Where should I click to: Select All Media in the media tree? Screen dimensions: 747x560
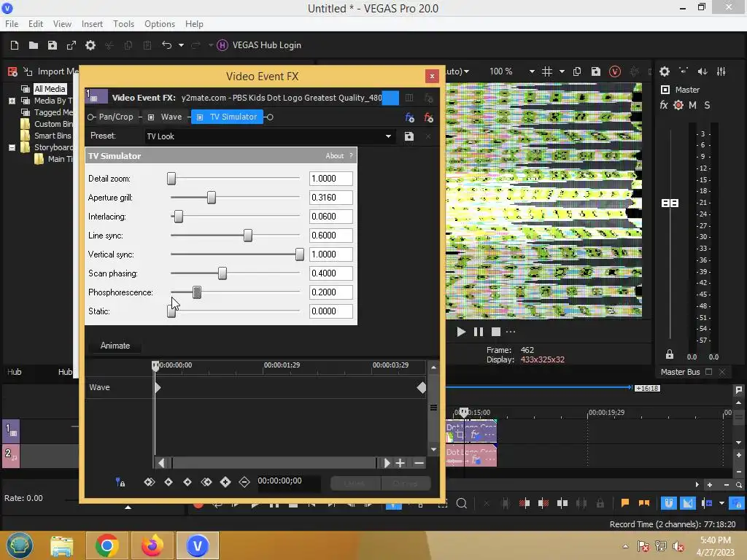tap(50, 89)
